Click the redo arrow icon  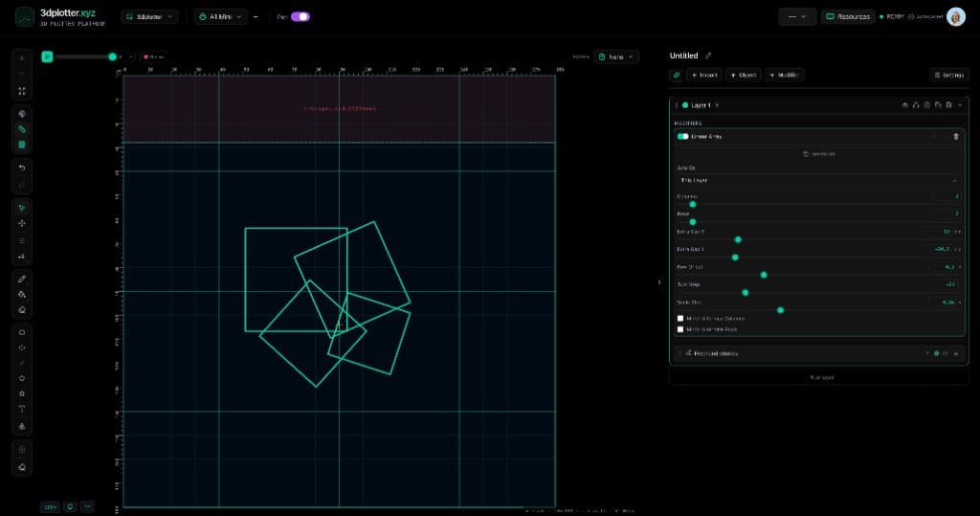coord(22,185)
